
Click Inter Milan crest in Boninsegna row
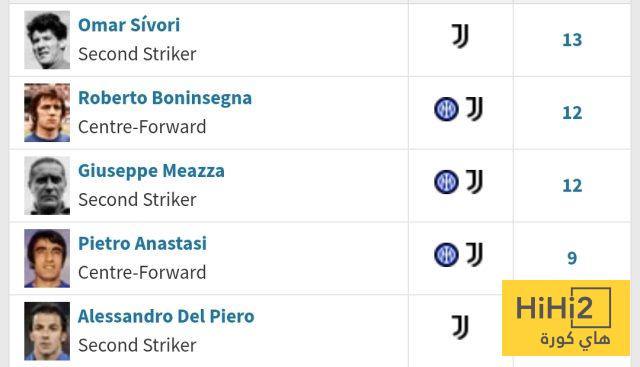click(x=446, y=109)
